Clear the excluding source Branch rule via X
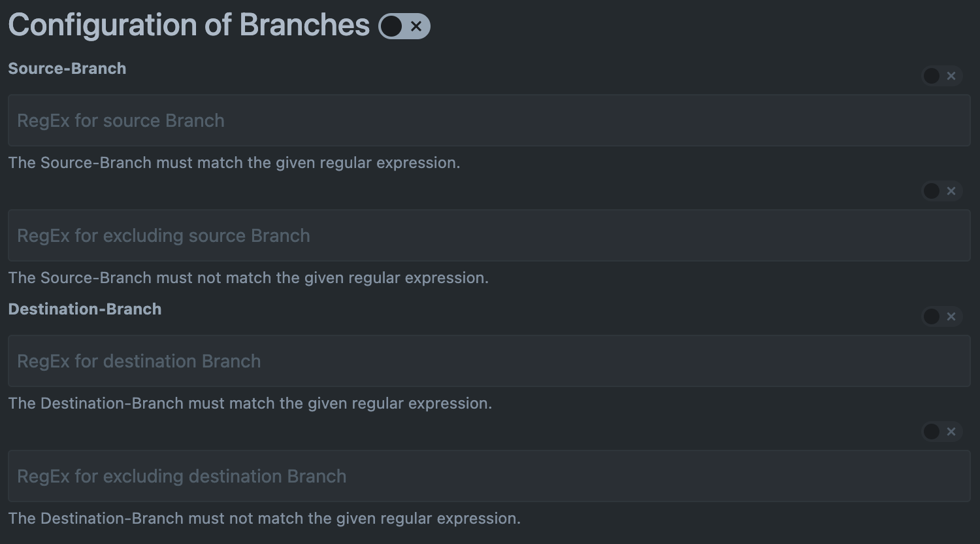This screenshot has height=544, width=980. click(x=952, y=191)
